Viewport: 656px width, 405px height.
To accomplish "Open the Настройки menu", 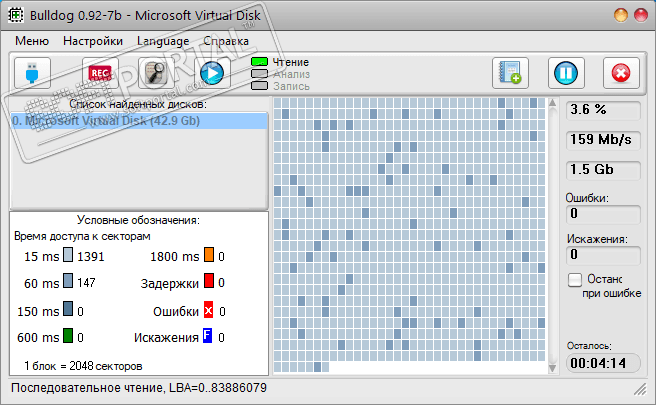I will [x=93, y=41].
